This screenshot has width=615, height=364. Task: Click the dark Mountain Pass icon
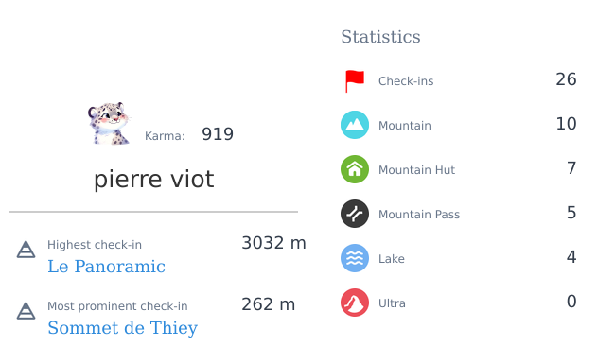355,214
